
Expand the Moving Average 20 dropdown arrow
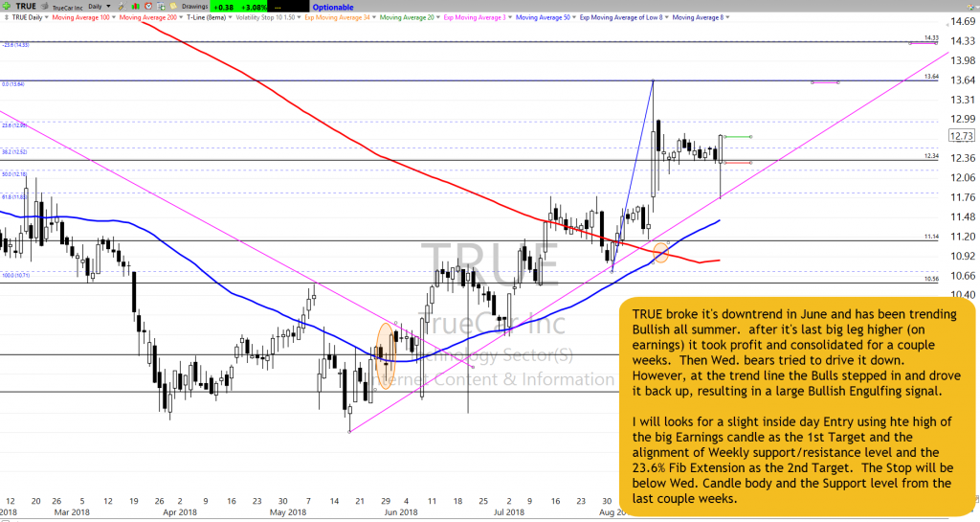438,17
